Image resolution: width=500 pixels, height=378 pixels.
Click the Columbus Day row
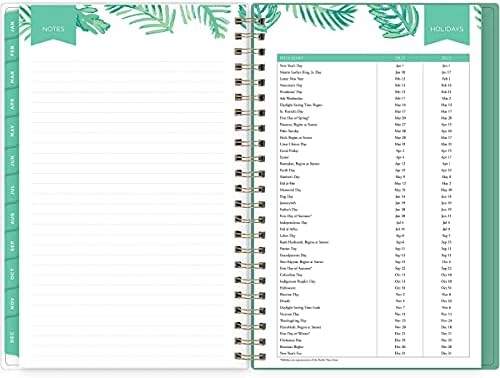click(373, 275)
